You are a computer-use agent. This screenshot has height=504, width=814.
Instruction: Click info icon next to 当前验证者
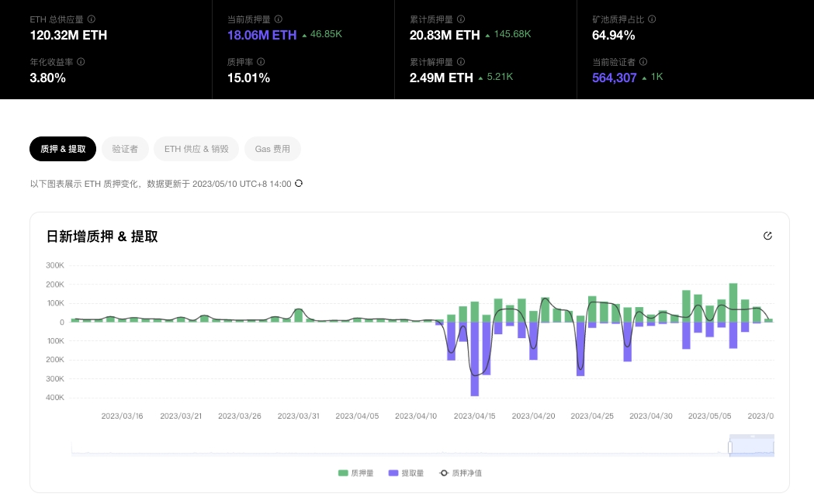643,61
